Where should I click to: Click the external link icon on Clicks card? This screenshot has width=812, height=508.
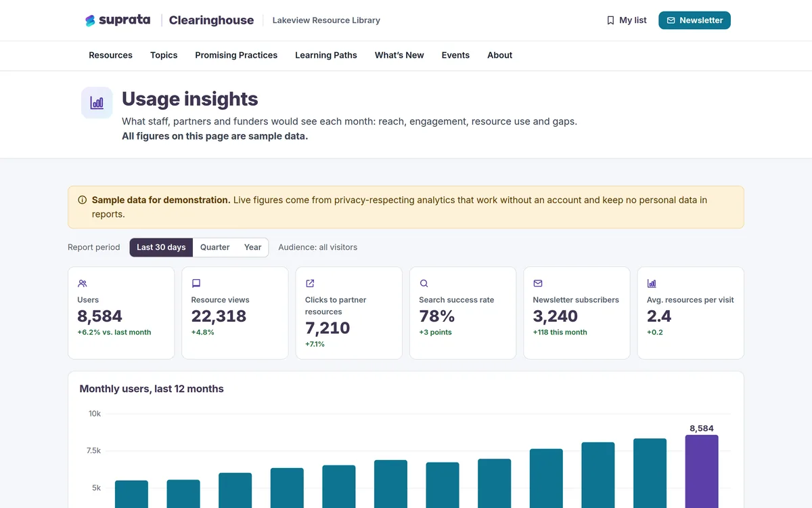(310, 283)
